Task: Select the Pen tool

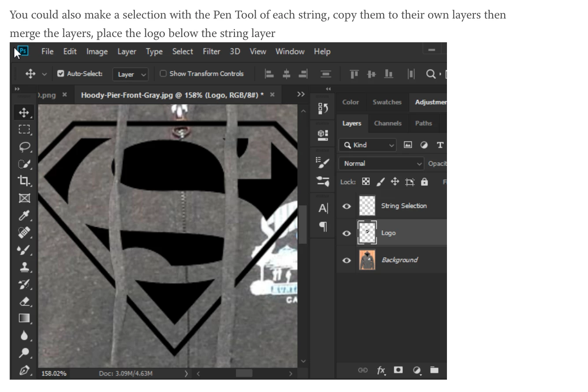Action: [x=24, y=370]
